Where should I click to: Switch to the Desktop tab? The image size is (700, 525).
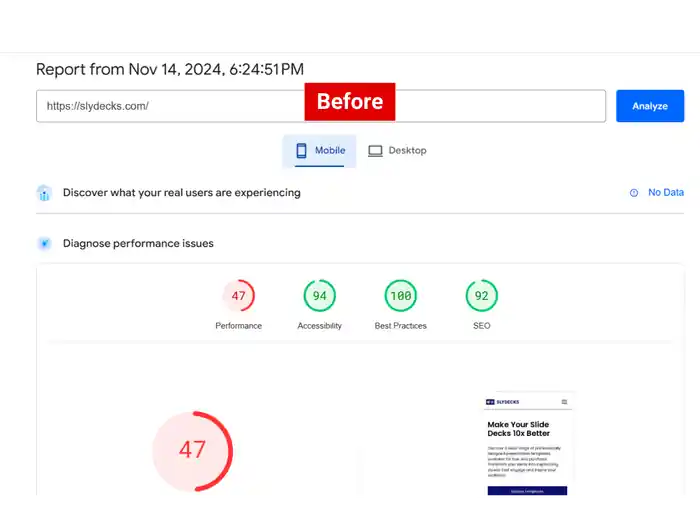(x=397, y=150)
